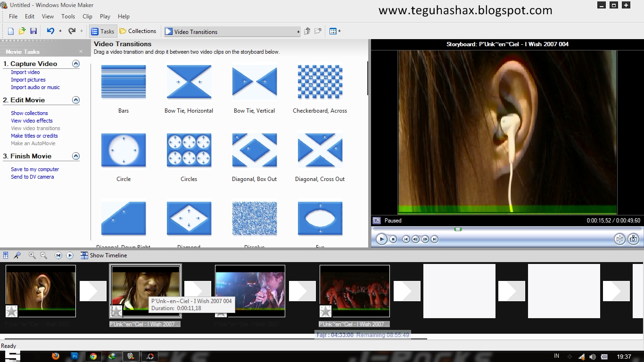
Task: Open the Clip menu
Action: coord(88,16)
